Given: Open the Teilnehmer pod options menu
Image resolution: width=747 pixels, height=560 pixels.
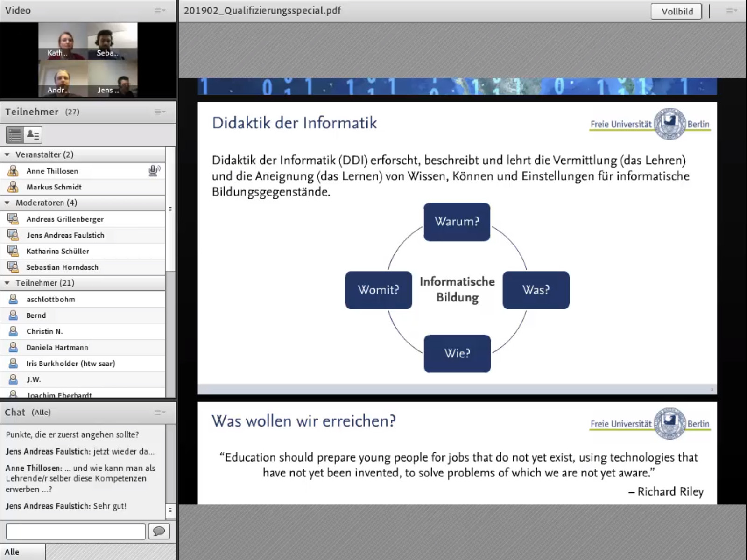Looking at the screenshot, I should tap(160, 112).
